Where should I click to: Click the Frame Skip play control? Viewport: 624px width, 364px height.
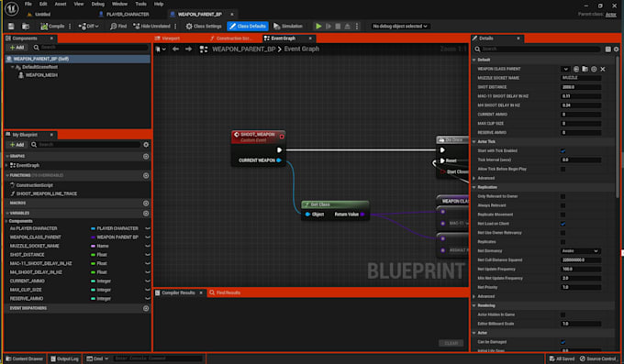click(329, 27)
